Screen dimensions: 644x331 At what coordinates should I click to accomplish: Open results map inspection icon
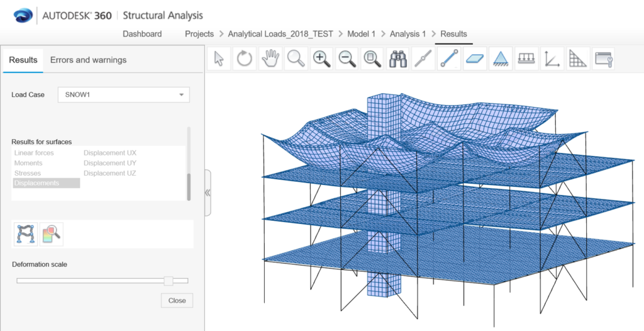(x=50, y=233)
